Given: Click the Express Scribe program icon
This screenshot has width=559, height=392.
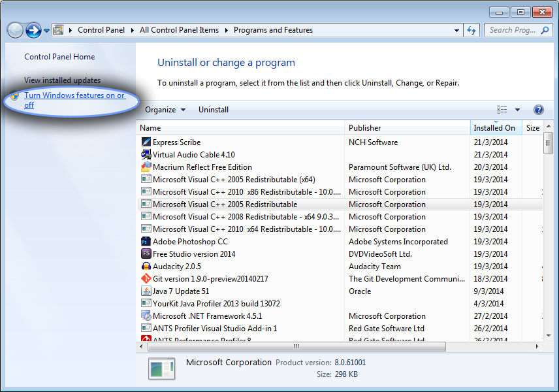Looking at the screenshot, I should point(146,142).
